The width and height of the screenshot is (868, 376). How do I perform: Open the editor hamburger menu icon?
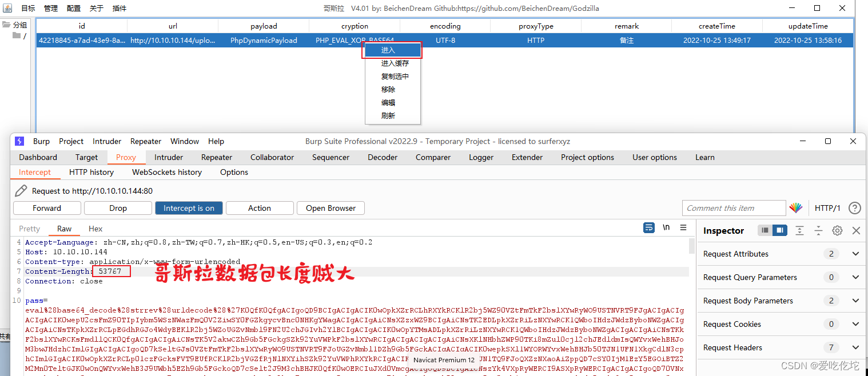[x=683, y=227]
